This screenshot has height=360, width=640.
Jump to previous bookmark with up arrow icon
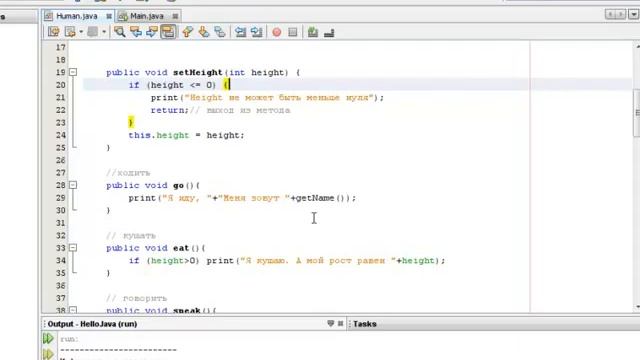point(187,32)
